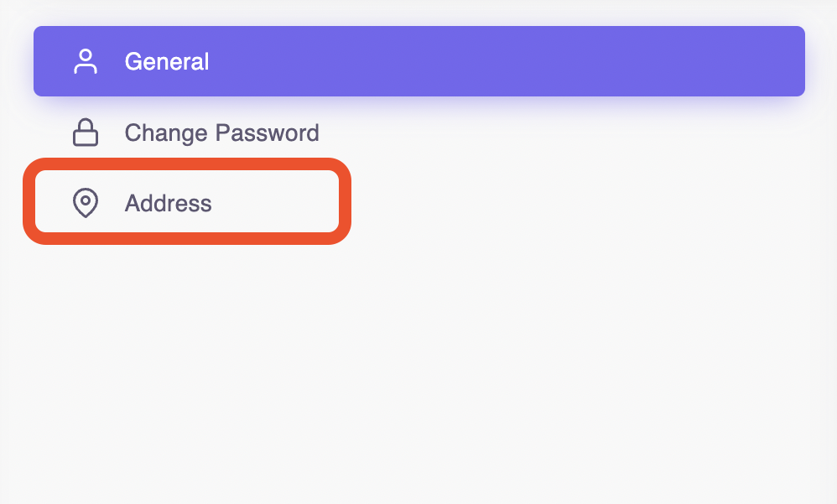Select the highlighted purple General item
The width and height of the screenshot is (837, 504).
click(x=418, y=61)
